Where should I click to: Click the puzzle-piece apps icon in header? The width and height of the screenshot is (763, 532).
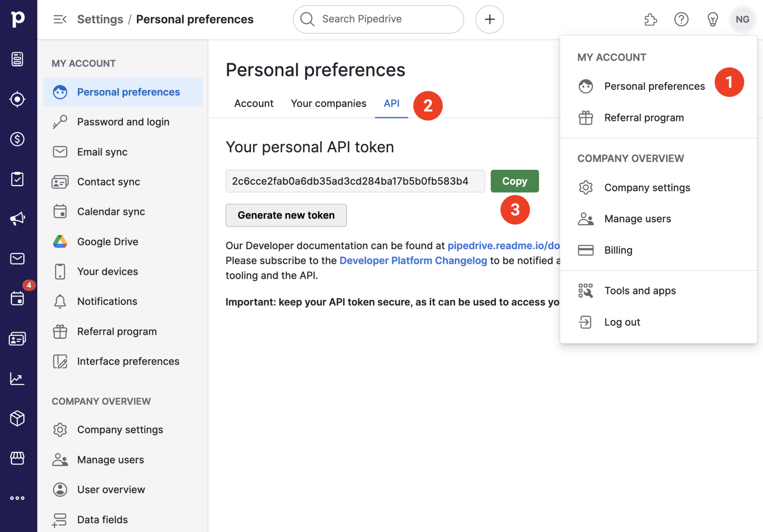(650, 19)
